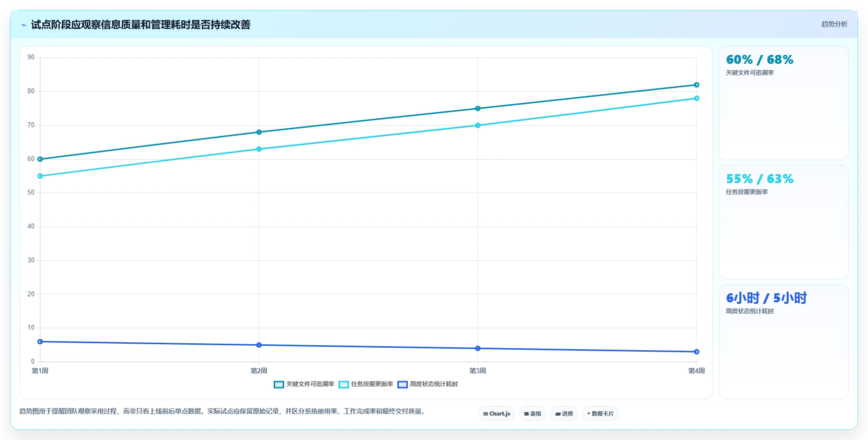868x440 pixels.
Task: Click the 6小时 / 5小时 stat value
Action: 766,298
